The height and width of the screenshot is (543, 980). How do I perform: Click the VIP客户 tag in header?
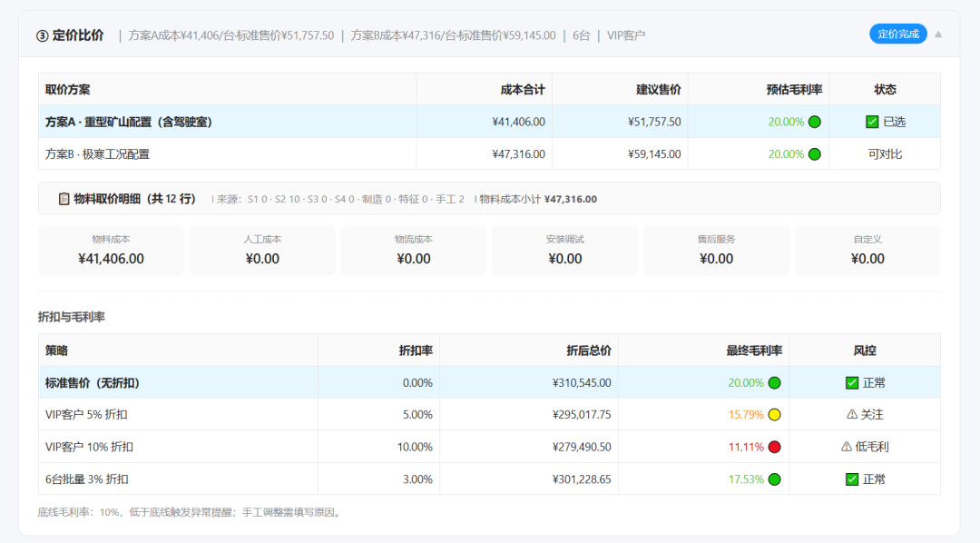625,35
